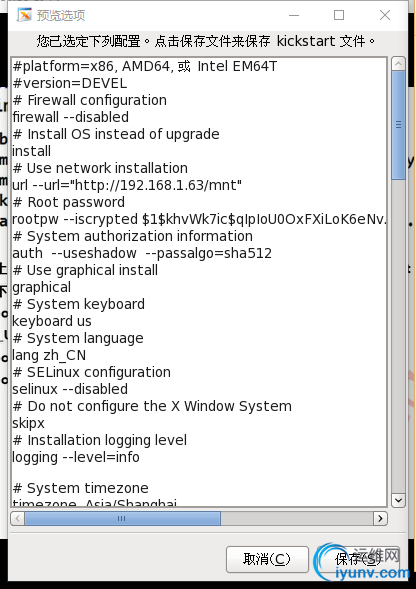
Task: Click the line 'graphical'
Action: (41, 287)
